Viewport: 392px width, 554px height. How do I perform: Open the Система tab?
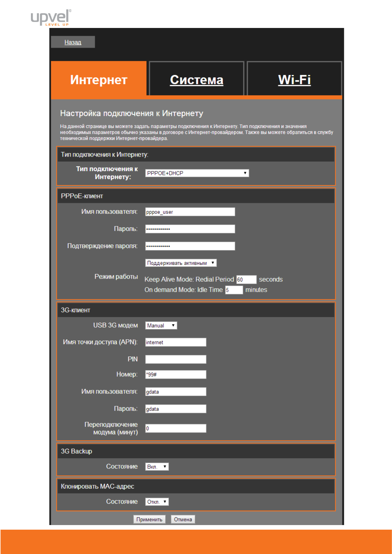tap(196, 80)
